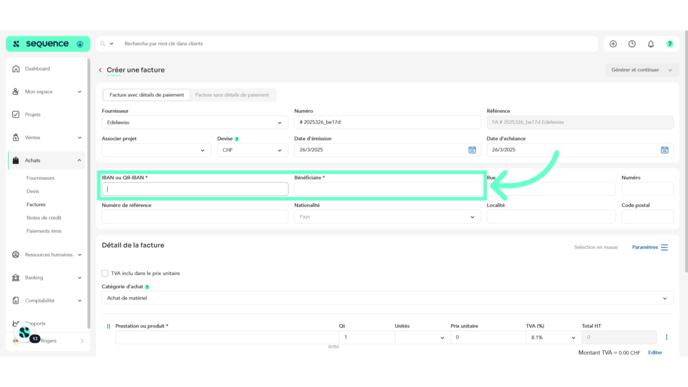Click the Prestation ou produit input field
Screen dimensions: 688x387
pos(227,337)
